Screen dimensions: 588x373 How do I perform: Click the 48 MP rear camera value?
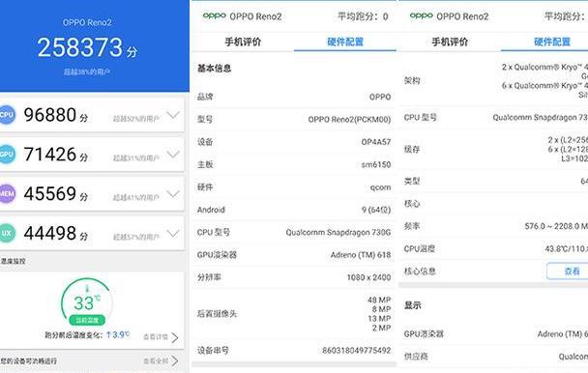[x=379, y=300]
